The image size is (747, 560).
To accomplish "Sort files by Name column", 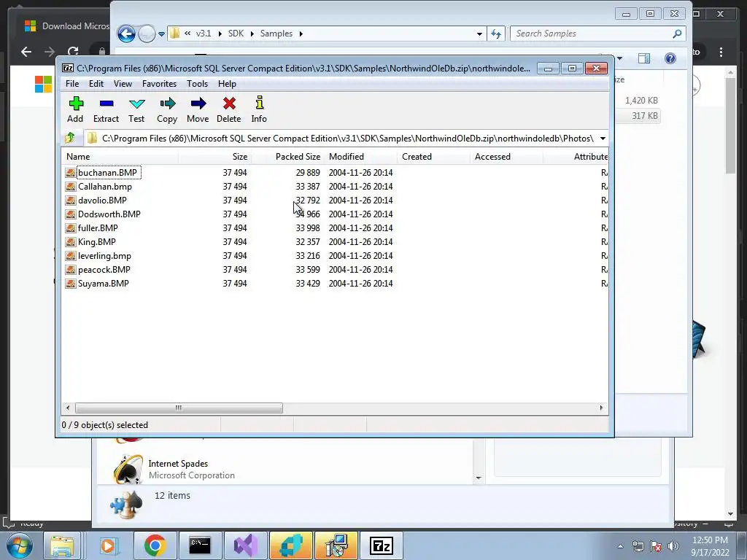I will (x=120, y=157).
